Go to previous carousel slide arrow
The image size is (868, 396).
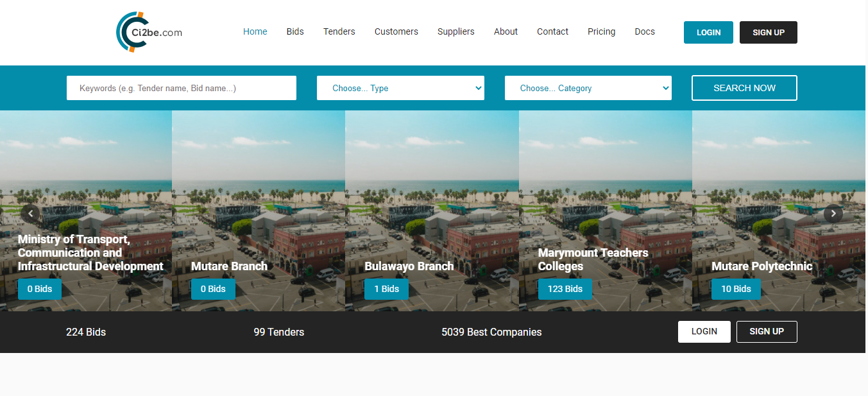[30, 214]
